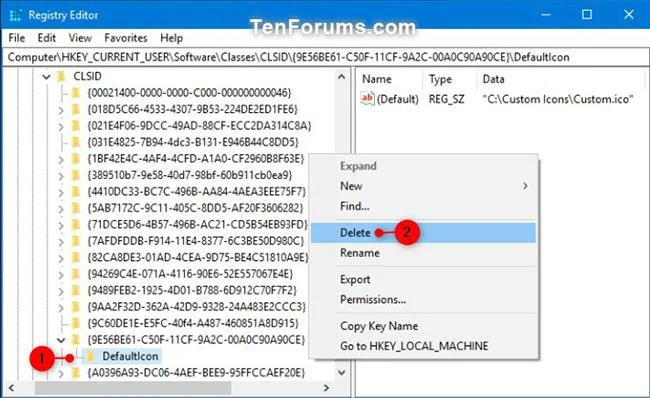Select key {7AFDFDDB-F914-11E4-8377-6C3BE50D980C}
Screen dimensions: 650x398
(196, 241)
